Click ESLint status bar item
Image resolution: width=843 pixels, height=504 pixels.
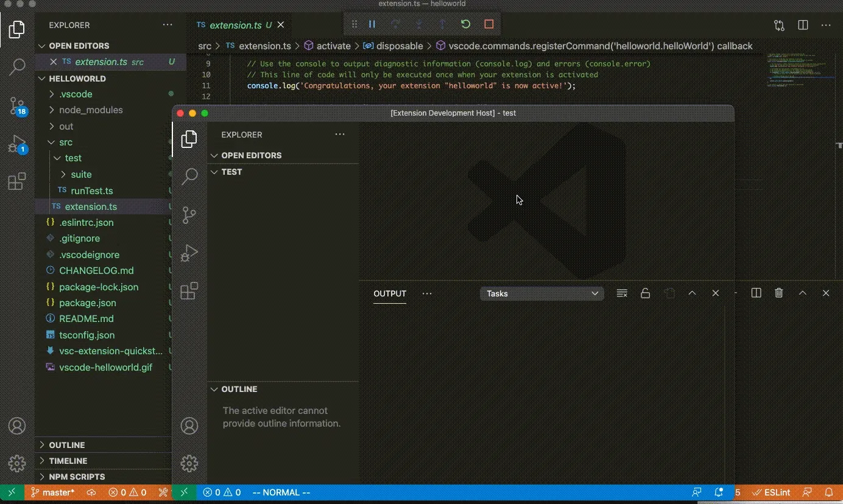point(772,492)
